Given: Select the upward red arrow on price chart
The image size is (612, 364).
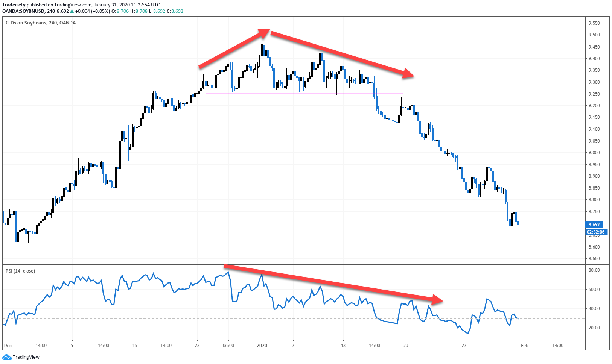Looking at the screenshot, I should (x=233, y=49).
